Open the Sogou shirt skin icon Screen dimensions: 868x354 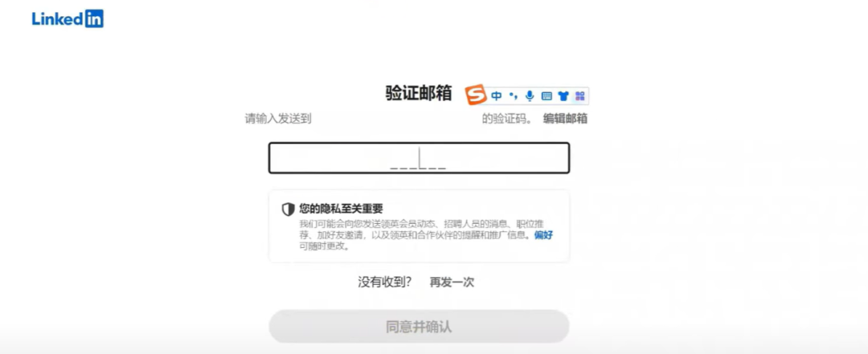[563, 96]
